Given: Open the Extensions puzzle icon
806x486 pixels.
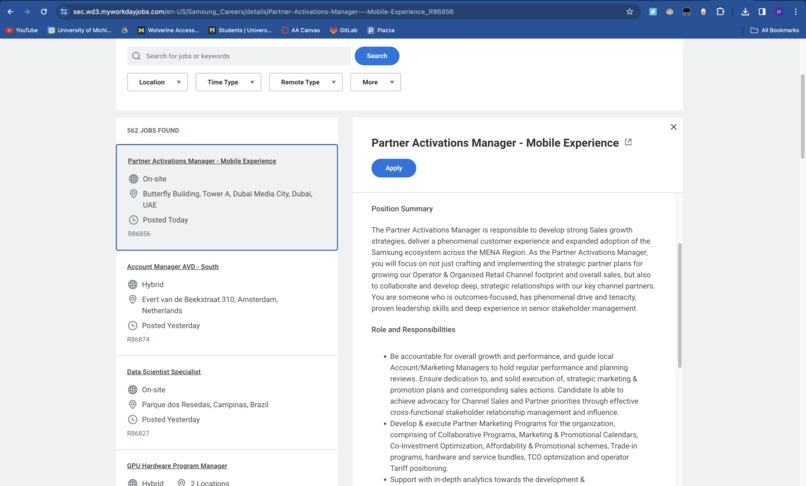Looking at the screenshot, I should click(720, 11).
